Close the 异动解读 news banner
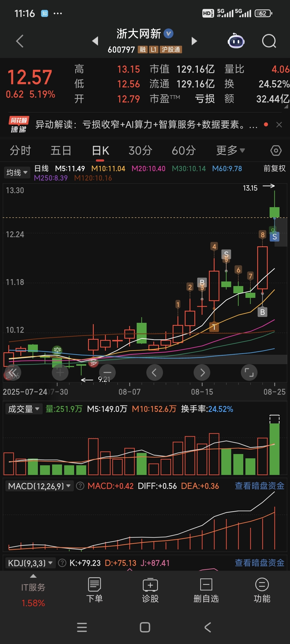Image resolution: width=290 pixels, height=644 pixels. (x=279, y=125)
